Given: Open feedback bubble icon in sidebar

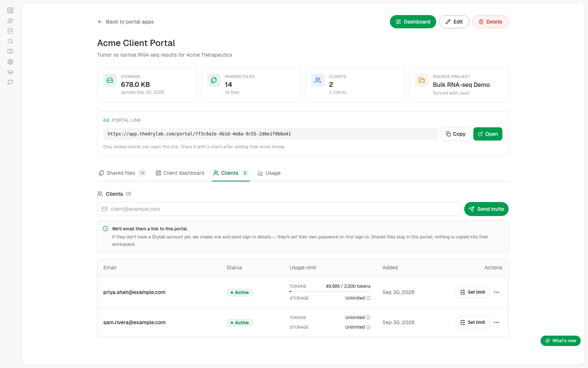Looking at the screenshot, I should tap(10, 82).
